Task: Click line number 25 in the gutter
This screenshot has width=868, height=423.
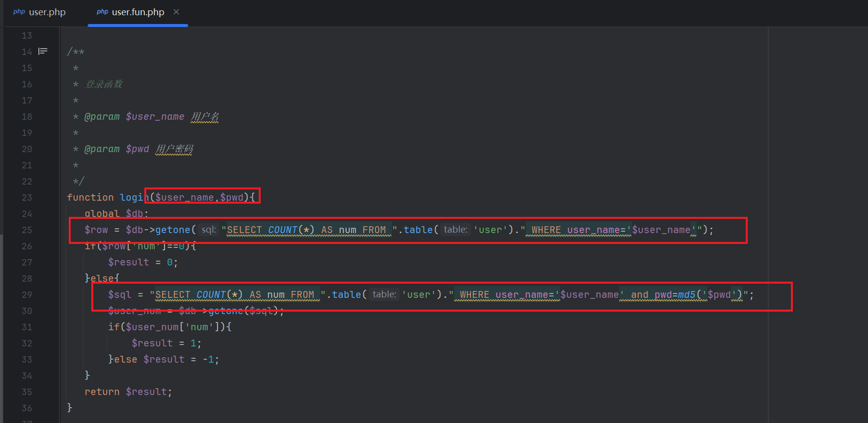Action: (x=27, y=230)
